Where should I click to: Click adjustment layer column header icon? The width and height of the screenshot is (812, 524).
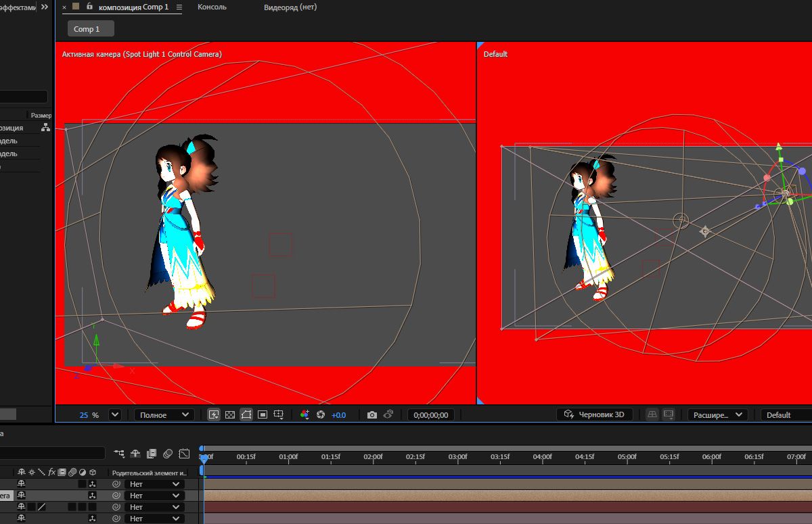[x=83, y=472]
